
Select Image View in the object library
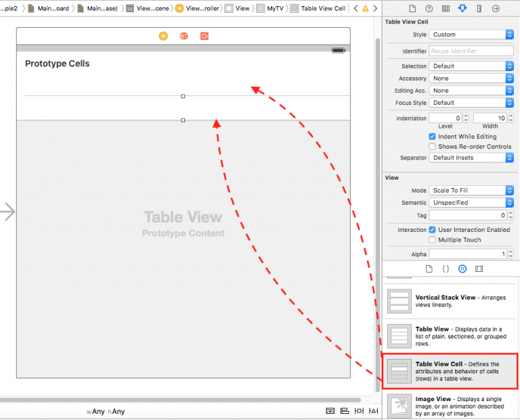[450, 405]
